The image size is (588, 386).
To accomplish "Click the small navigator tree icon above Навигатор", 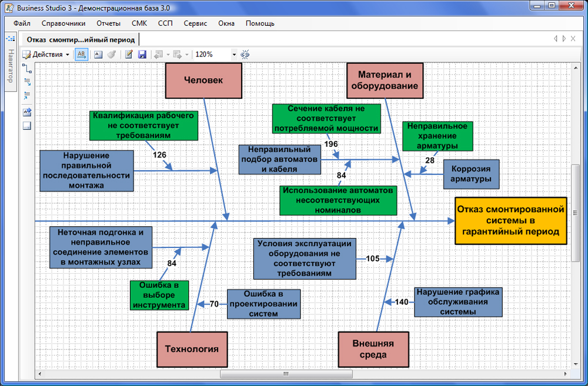I will (x=10, y=38).
